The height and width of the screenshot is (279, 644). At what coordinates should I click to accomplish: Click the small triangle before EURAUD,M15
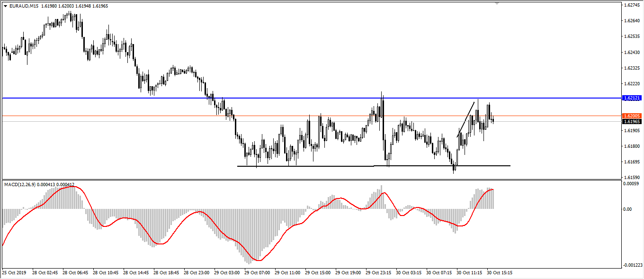5,6
